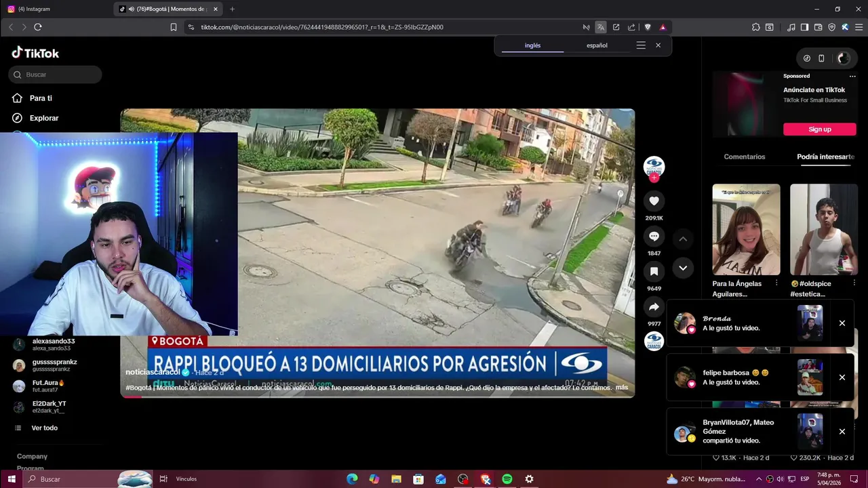The image size is (868, 488).
Task: Open the Brave VPN shield icon
Action: (832, 27)
